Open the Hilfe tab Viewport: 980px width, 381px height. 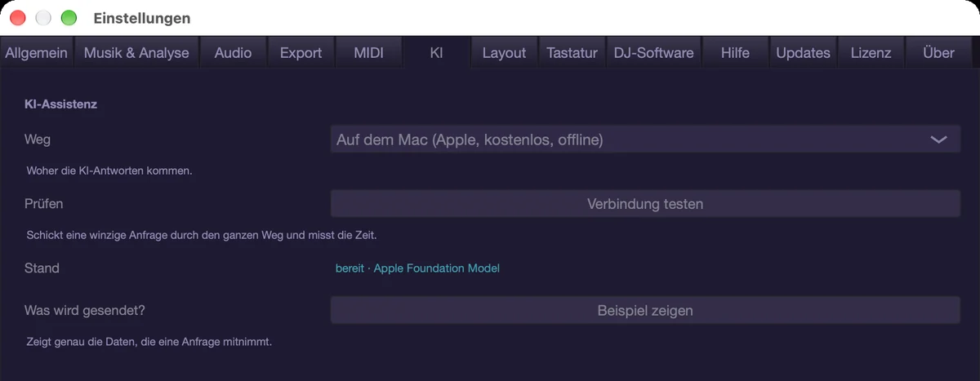[x=735, y=52]
